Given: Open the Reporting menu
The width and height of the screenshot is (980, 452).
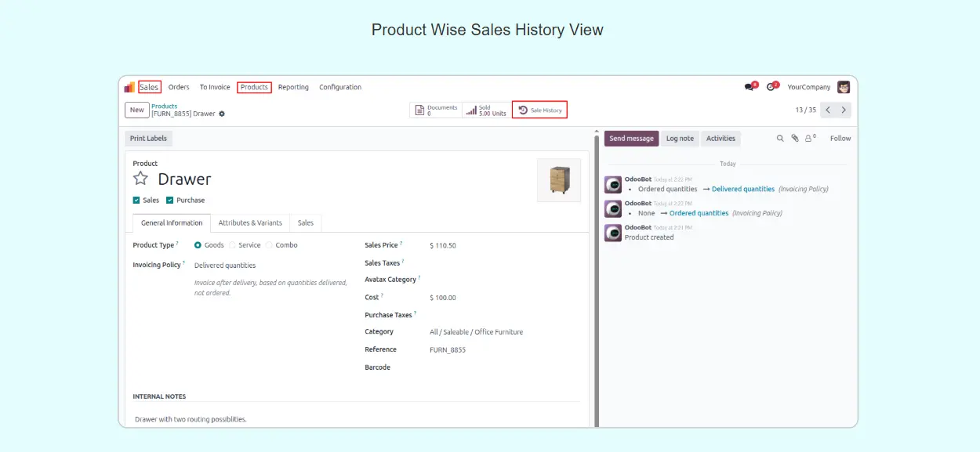Looking at the screenshot, I should [x=293, y=88].
